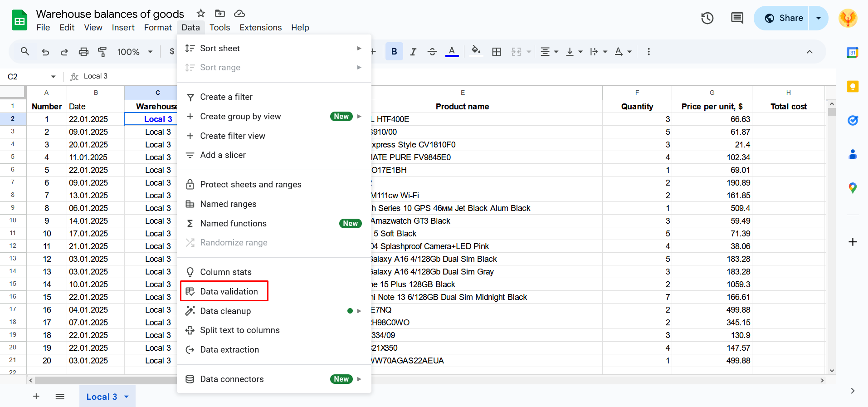Click the Share button
Screen dimensions: 868x407
(x=784, y=18)
